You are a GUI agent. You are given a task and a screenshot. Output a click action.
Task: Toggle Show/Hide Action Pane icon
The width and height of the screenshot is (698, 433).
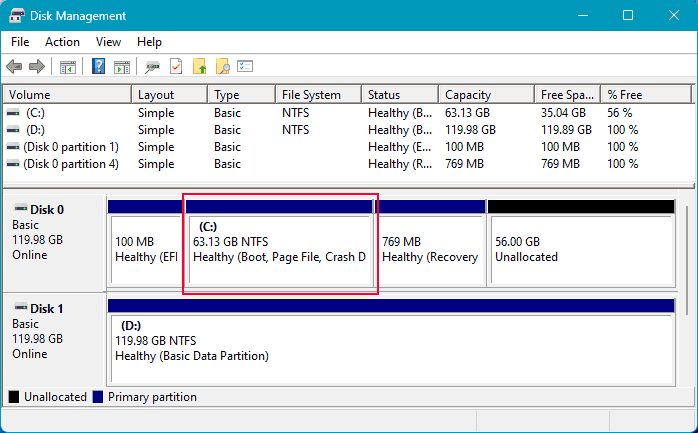coord(122,67)
